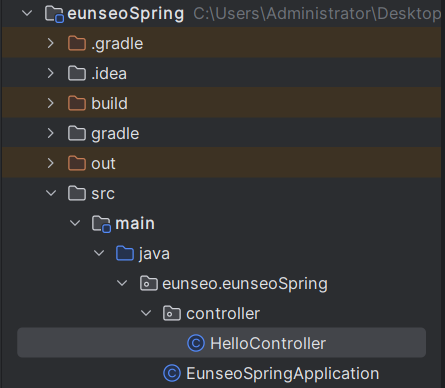Click the blue java source folder icon
Screen dimensions: 445x388
[125, 253]
